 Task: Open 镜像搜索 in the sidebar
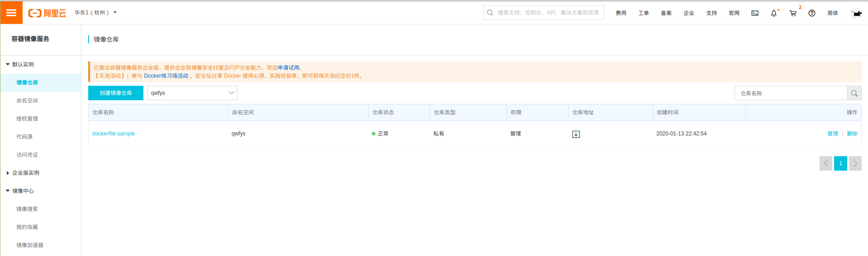(x=27, y=209)
